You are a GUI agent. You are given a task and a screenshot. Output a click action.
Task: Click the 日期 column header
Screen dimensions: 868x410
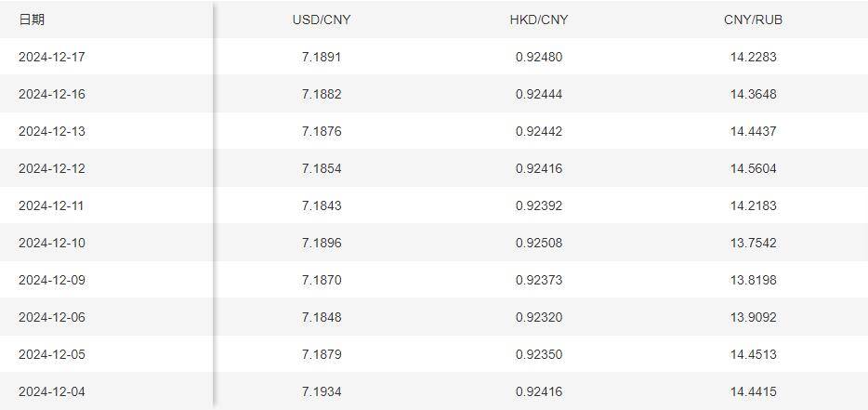click(x=32, y=20)
